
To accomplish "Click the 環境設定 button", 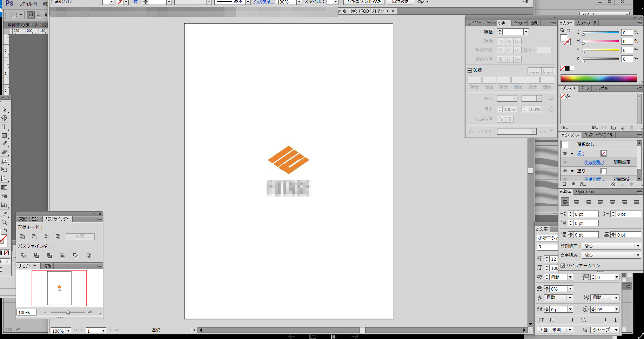I will [x=400, y=2].
